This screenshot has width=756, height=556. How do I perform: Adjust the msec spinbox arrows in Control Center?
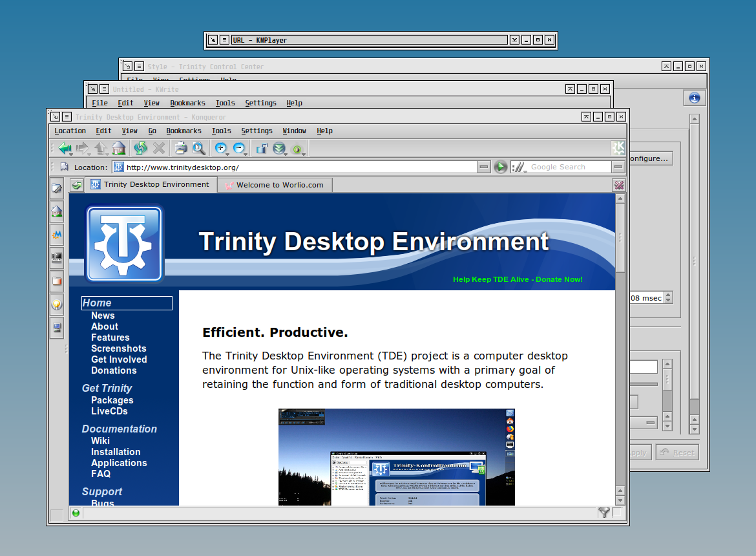667,297
